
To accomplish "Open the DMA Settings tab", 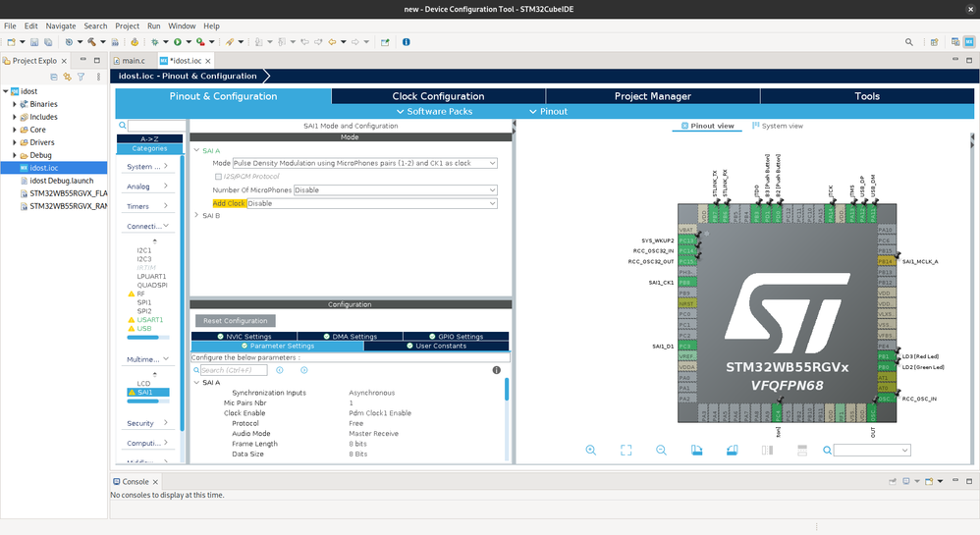I will pyautogui.click(x=350, y=337).
